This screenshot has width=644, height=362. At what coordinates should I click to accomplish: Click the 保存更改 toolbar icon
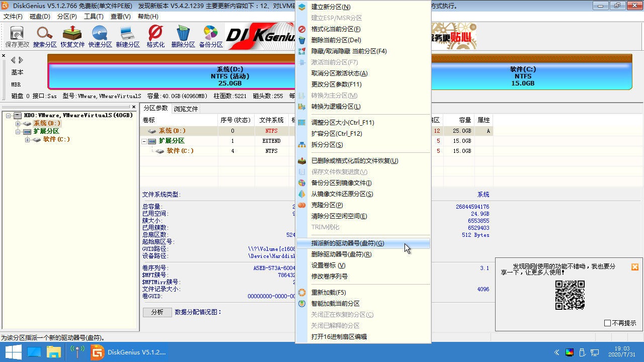pos(17,37)
